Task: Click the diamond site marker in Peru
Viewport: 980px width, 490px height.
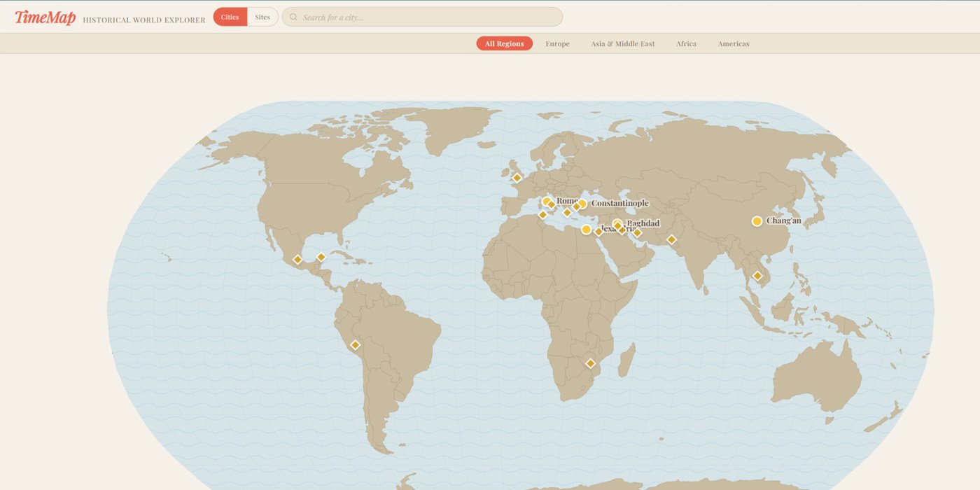Action: 355,344
